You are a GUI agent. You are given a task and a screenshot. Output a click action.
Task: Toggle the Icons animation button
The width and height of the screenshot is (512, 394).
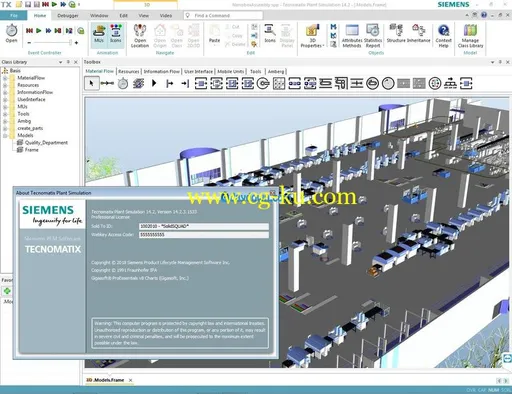coord(116,34)
